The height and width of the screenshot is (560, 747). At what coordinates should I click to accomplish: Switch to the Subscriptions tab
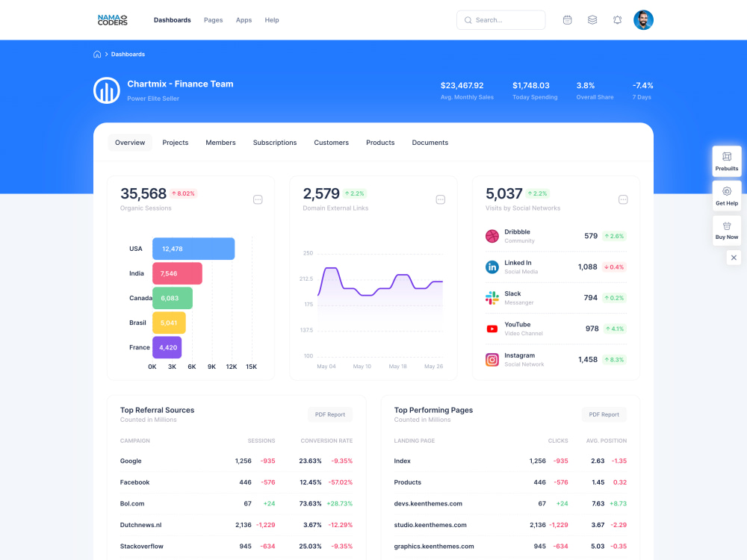[275, 143]
